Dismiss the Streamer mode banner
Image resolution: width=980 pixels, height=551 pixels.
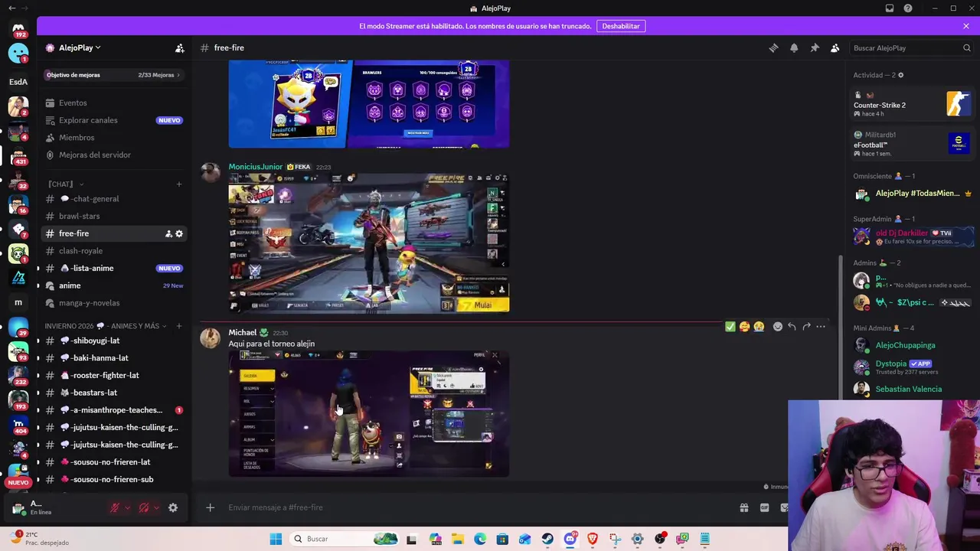[x=966, y=26]
